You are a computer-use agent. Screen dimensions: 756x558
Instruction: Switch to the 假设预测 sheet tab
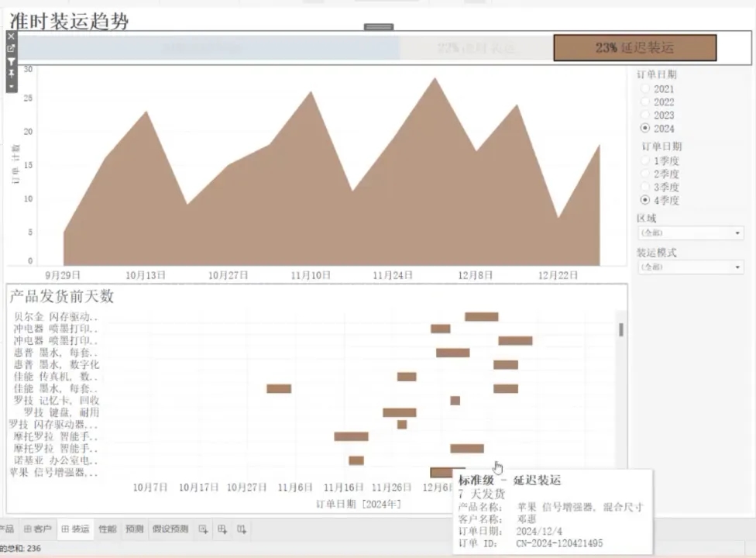click(x=170, y=529)
